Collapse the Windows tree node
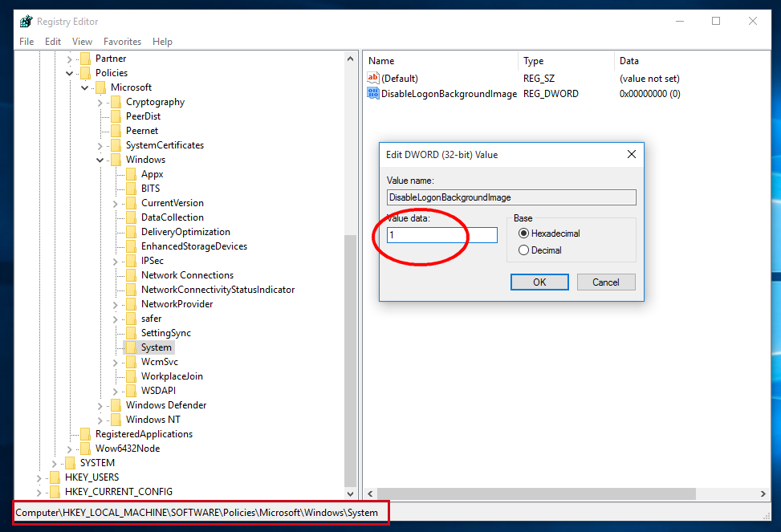Viewport: 781px width, 532px height. (100, 160)
